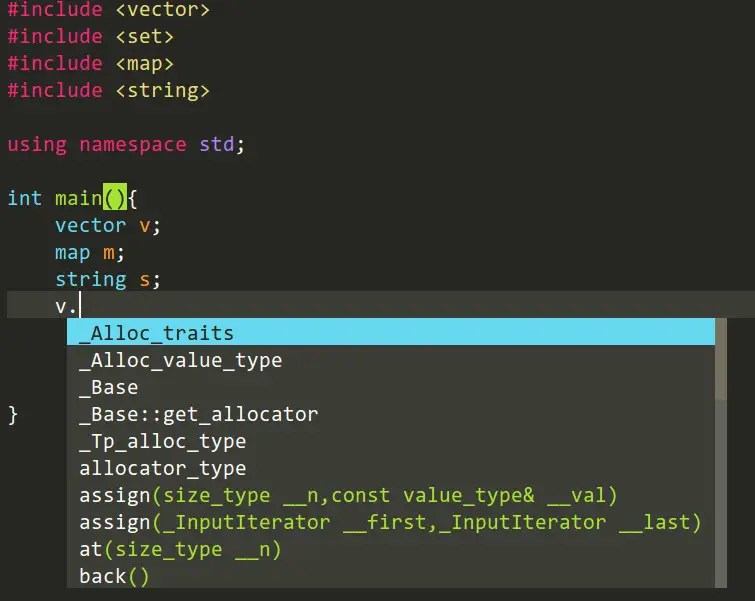Click on the #include <set> line

click(x=91, y=36)
